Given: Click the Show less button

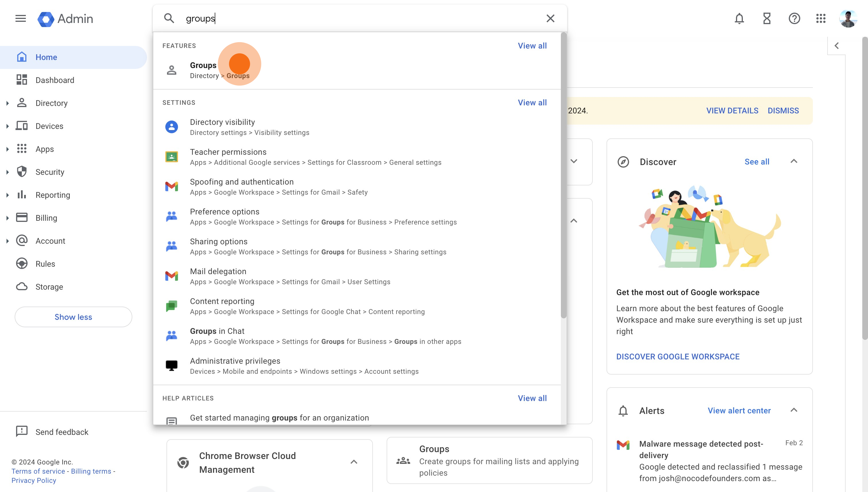Looking at the screenshot, I should point(73,317).
